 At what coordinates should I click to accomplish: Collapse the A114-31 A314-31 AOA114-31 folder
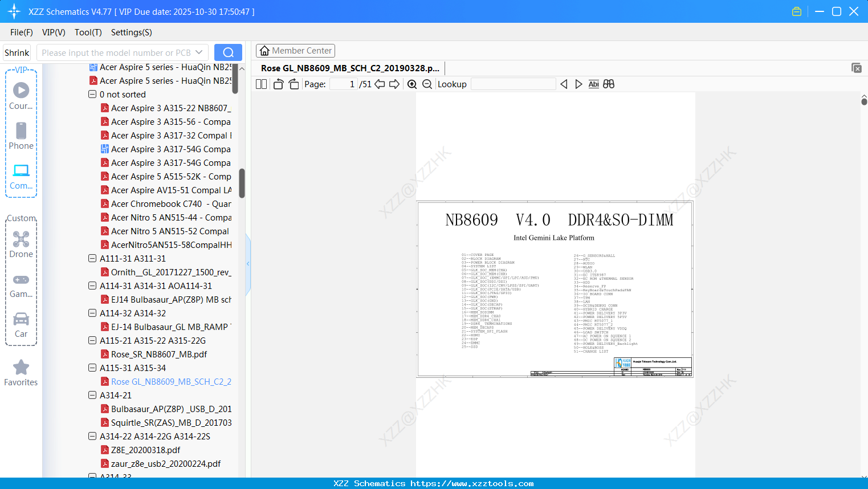[x=92, y=286]
